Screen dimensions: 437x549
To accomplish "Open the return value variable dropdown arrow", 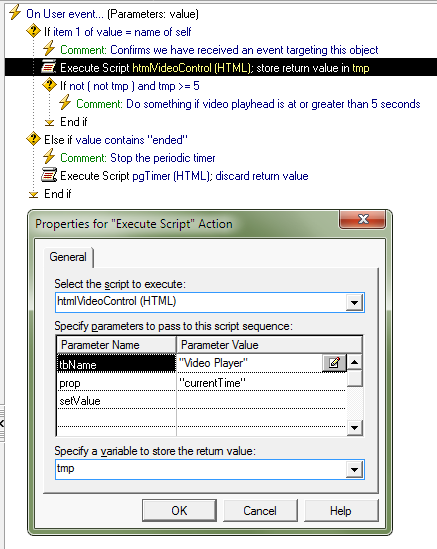I will click(354, 470).
